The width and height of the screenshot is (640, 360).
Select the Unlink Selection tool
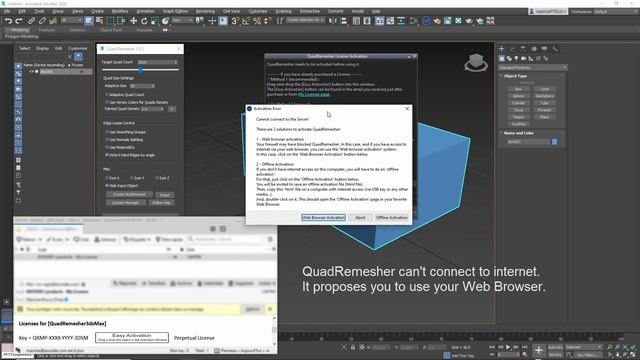click(x=42, y=21)
